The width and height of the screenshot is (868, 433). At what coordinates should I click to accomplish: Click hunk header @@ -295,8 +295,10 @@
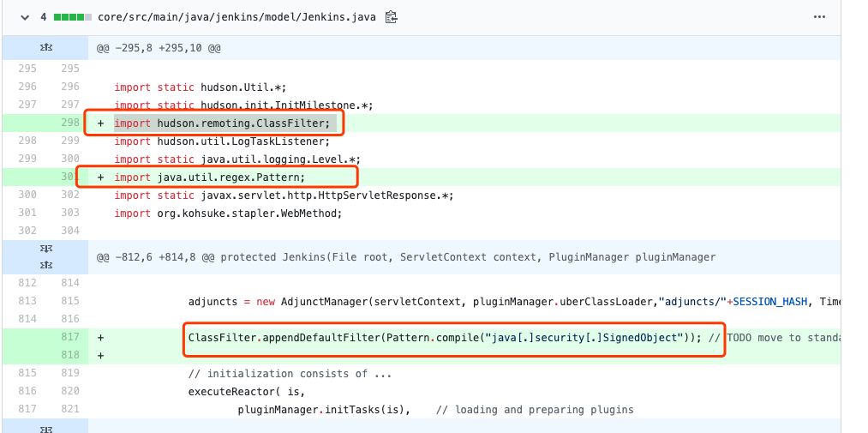point(159,48)
